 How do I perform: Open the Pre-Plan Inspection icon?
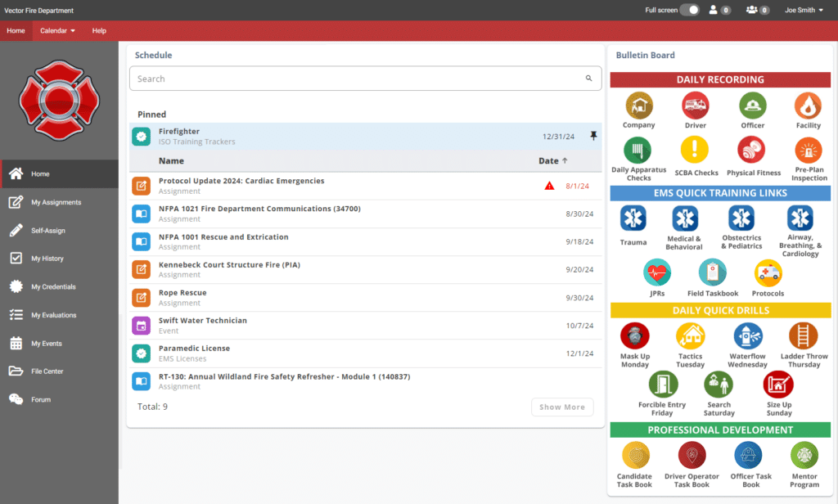click(809, 150)
